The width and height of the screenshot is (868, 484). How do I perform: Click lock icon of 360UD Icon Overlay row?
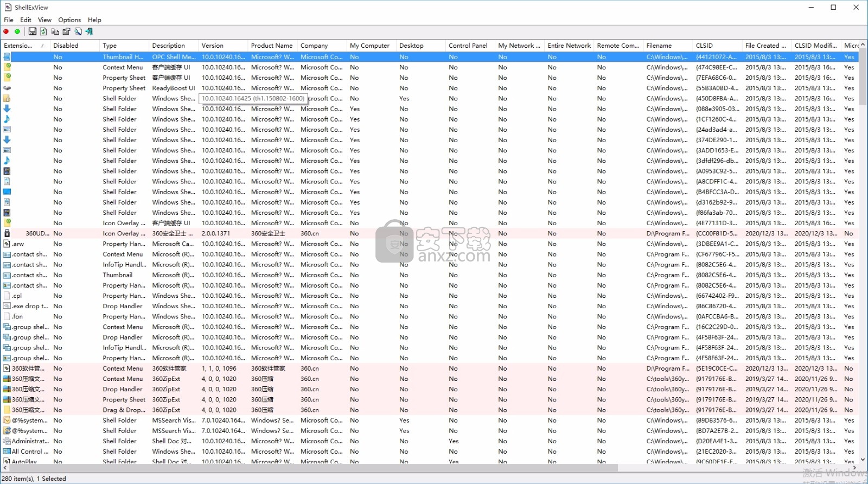(x=7, y=233)
